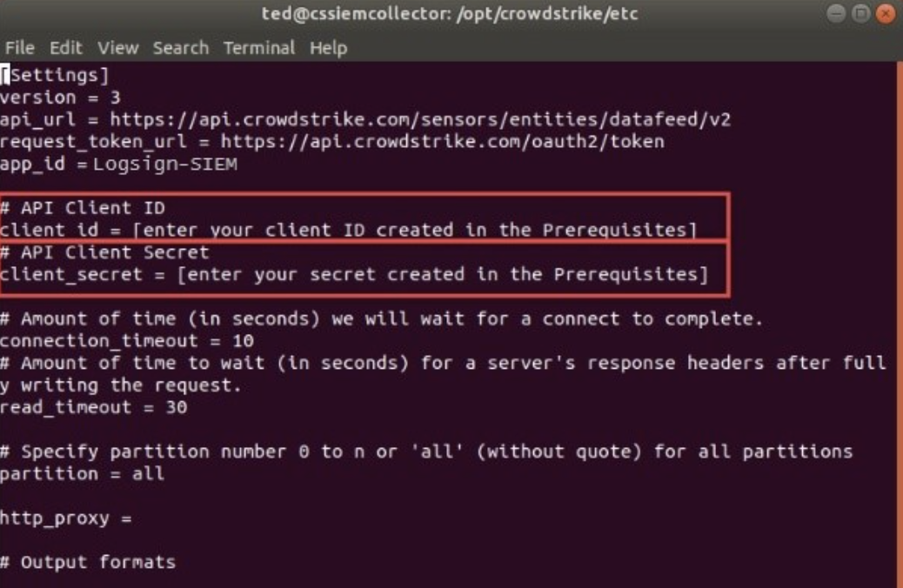This screenshot has height=588, width=903.
Task: Open the Terminal menu
Action: pos(259,48)
